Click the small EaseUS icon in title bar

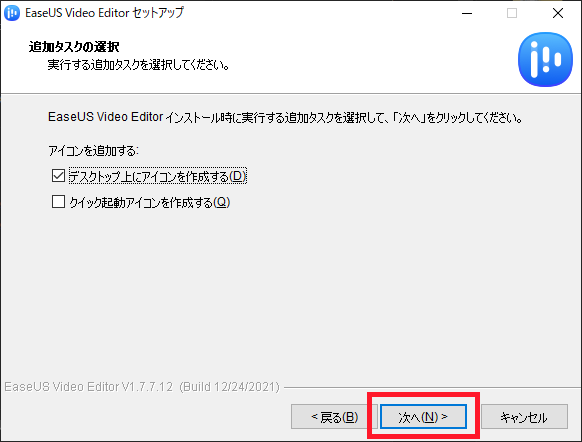(12, 13)
